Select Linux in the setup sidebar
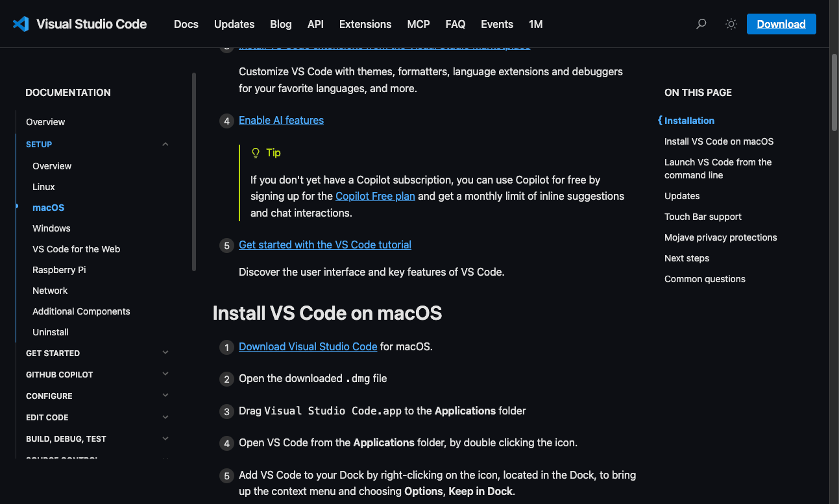This screenshot has height=504, width=839. (43, 187)
